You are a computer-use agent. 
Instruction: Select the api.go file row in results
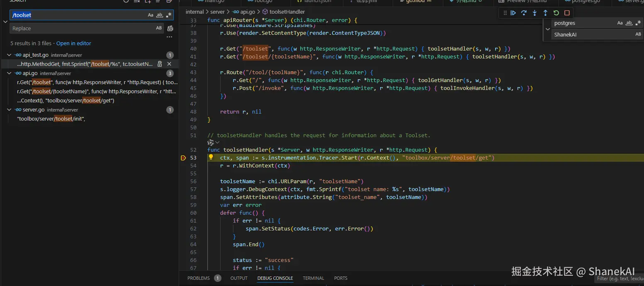[89, 73]
